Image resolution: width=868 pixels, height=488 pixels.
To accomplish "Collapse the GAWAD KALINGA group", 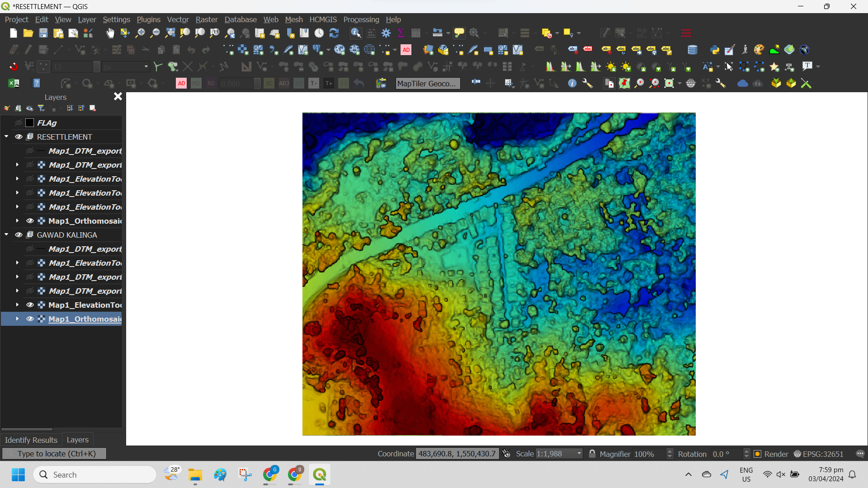I will [x=6, y=235].
